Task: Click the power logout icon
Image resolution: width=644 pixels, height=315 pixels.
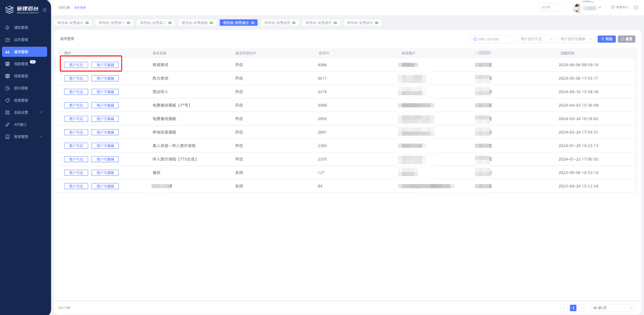Action: click(636, 8)
